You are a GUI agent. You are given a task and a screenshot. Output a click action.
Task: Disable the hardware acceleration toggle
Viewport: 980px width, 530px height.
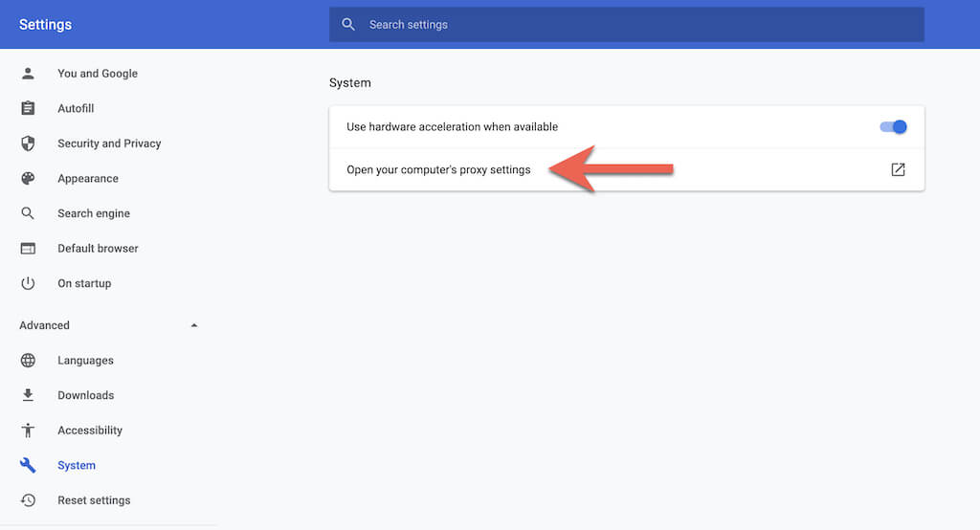tap(893, 127)
